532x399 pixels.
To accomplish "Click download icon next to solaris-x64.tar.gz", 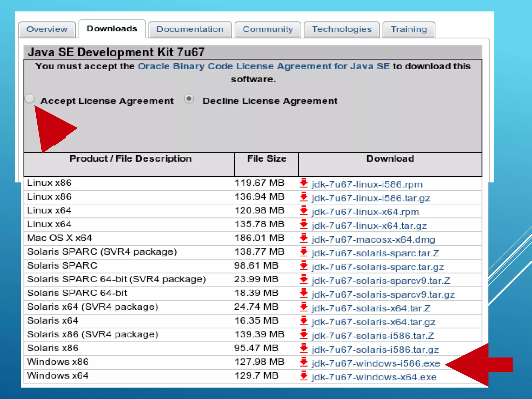I will [303, 321].
